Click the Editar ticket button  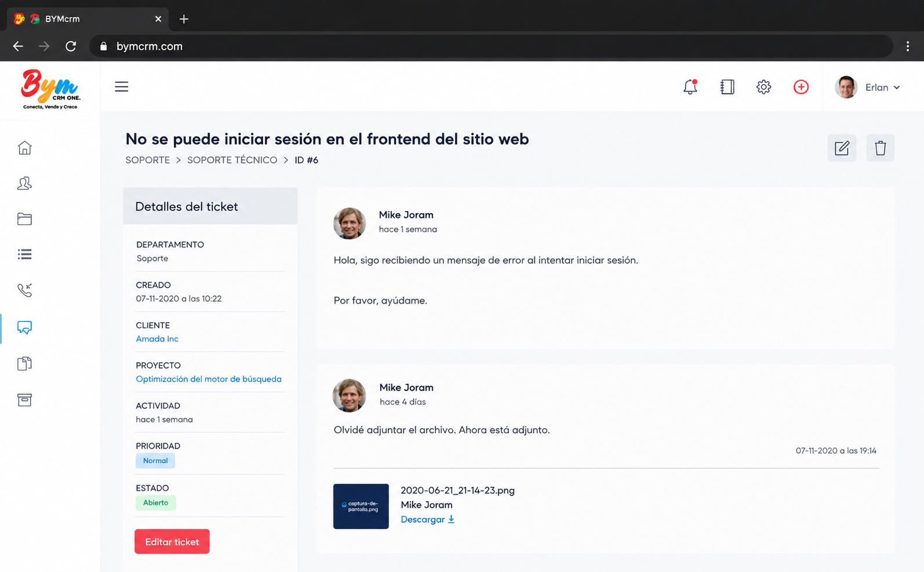click(172, 542)
